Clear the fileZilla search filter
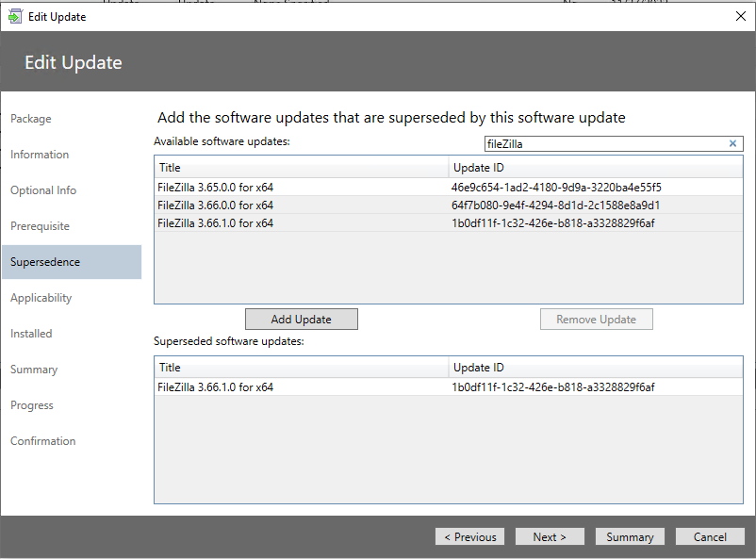Screen dimensions: 756x559 point(732,143)
